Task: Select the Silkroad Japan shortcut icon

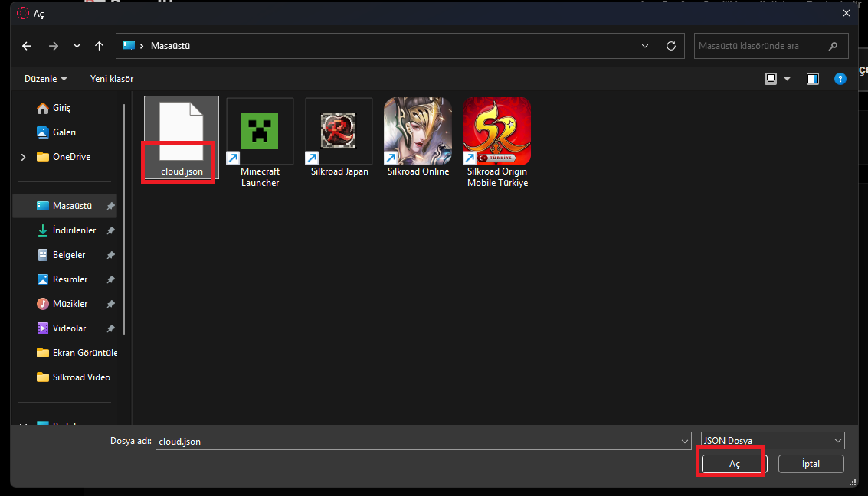Action: (x=339, y=131)
